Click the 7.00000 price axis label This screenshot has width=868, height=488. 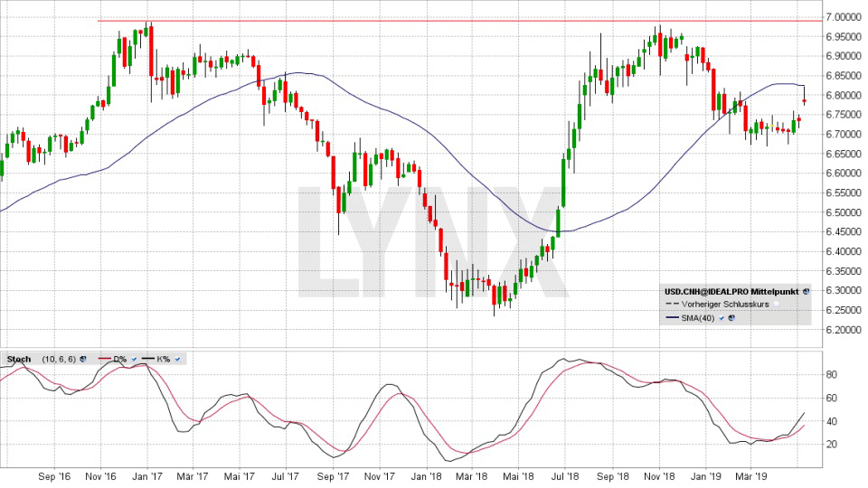pyautogui.click(x=843, y=17)
